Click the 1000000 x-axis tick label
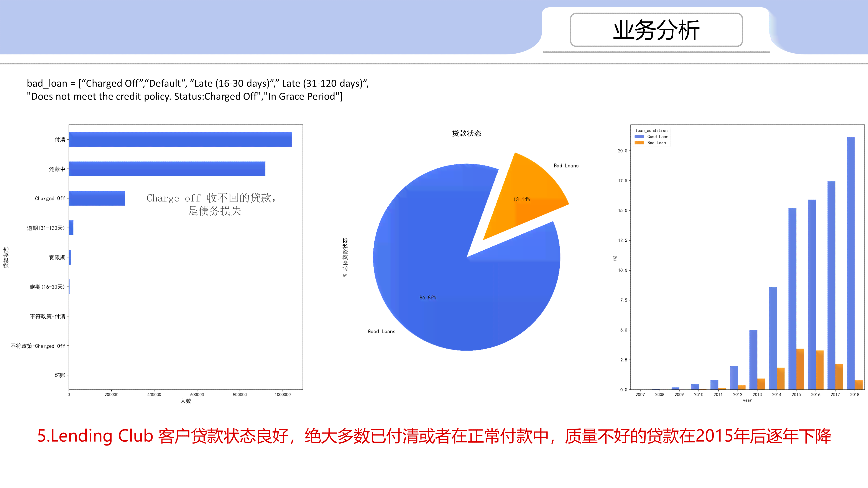The image size is (868, 488). coord(282,394)
